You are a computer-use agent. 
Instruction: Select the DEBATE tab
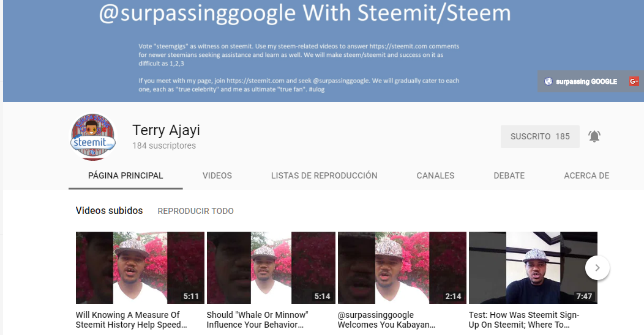pos(509,175)
